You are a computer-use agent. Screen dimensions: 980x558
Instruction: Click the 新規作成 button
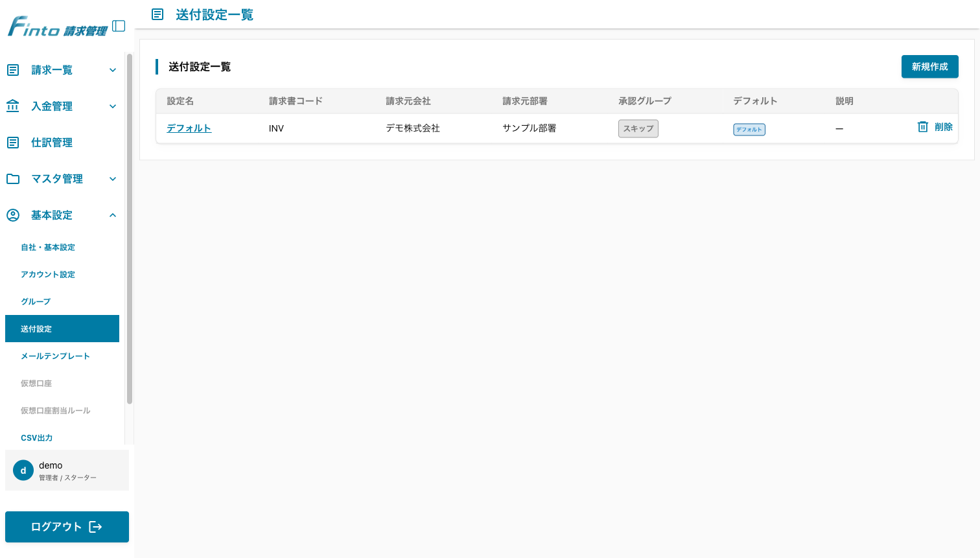pos(929,67)
